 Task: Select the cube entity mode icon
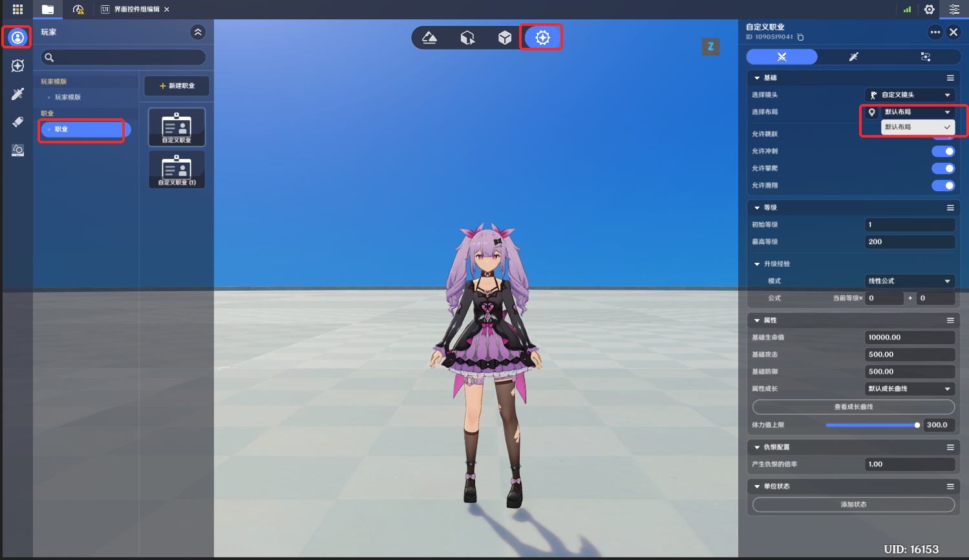point(505,37)
